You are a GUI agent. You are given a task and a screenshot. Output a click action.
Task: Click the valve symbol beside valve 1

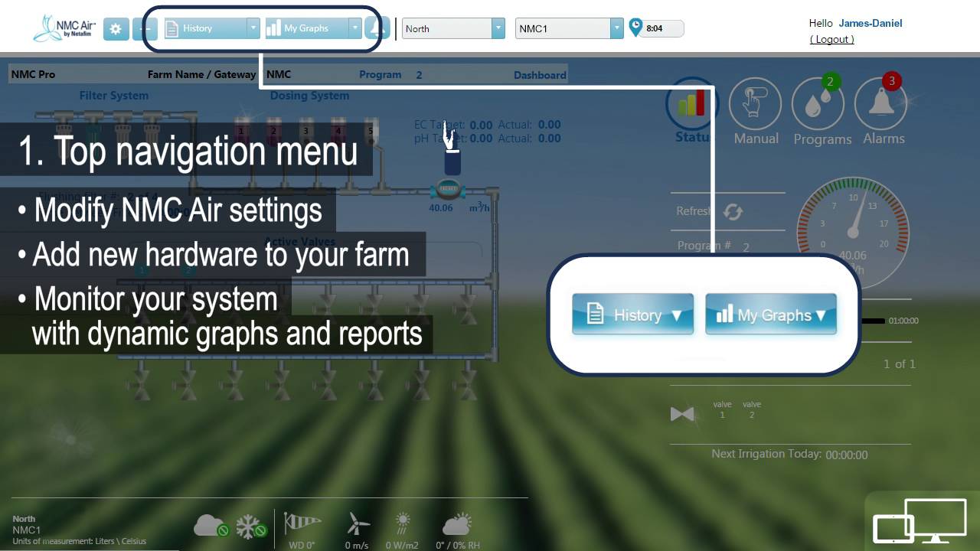pyautogui.click(x=682, y=414)
